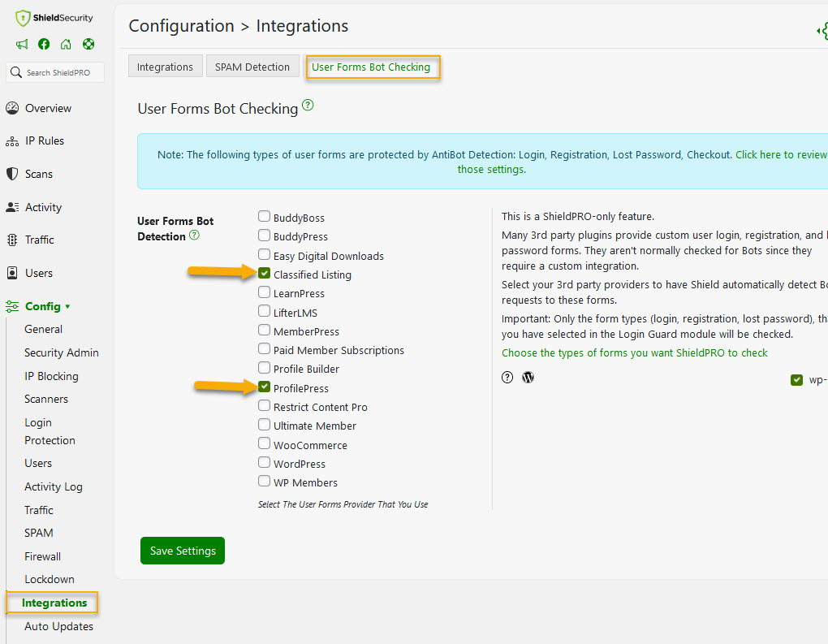Click the Activity person-list icon
The width and height of the screenshot is (828, 644).
[x=12, y=207]
